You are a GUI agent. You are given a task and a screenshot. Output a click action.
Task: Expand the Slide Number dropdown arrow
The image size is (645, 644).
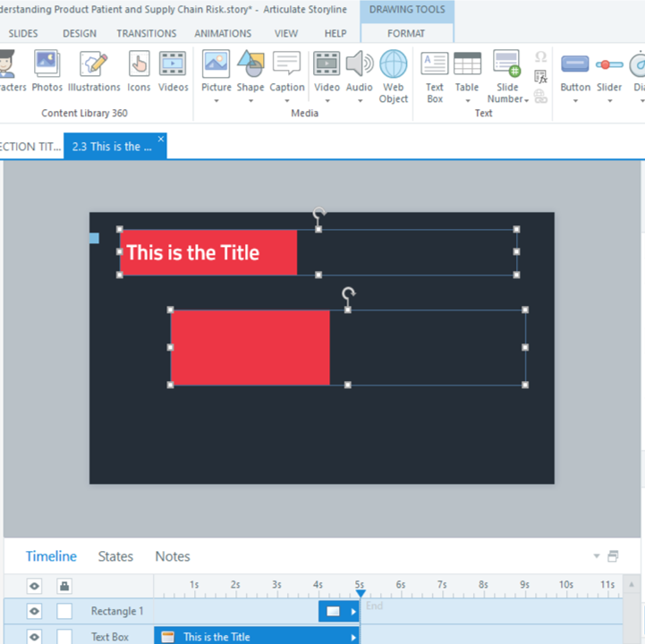526,100
